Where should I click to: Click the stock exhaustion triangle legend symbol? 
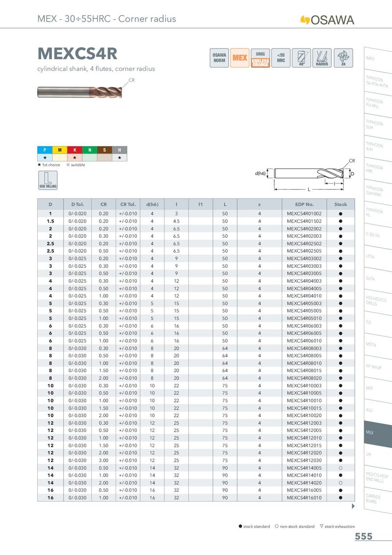point(321,527)
